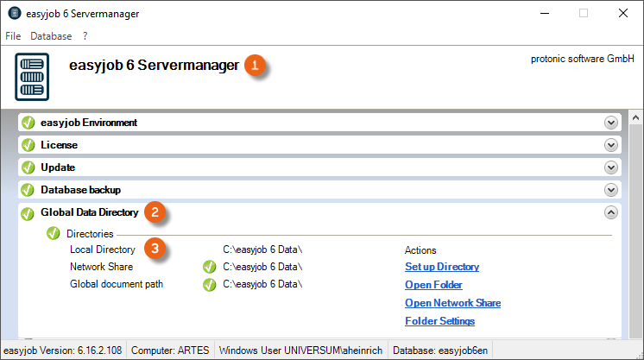Screen dimensions: 644x360
Task: Click the server rack logo icon
Action: (x=32, y=76)
